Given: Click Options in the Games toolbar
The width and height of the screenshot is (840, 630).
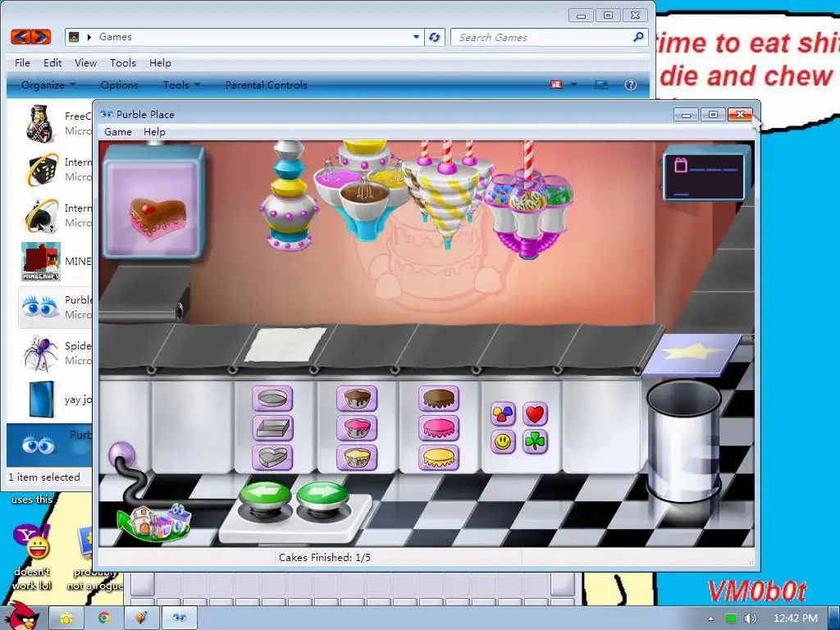Looking at the screenshot, I should [120, 84].
